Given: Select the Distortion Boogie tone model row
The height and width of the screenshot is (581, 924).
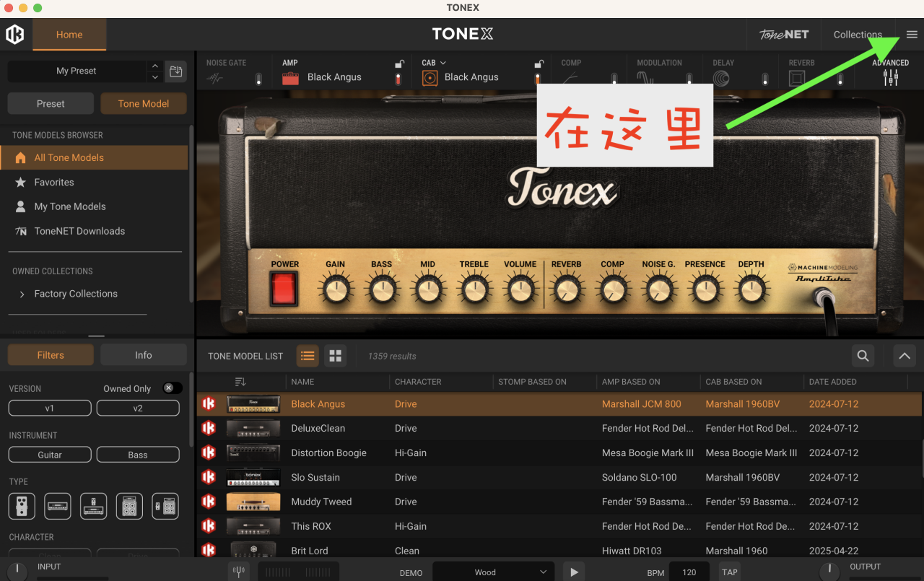Looking at the screenshot, I should pyautogui.click(x=559, y=453).
